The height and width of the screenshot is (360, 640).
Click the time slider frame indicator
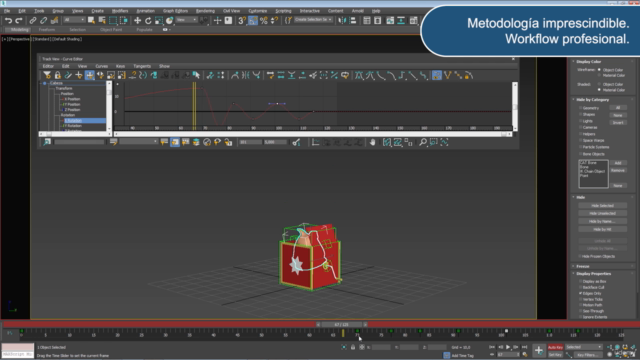click(342, 324)
